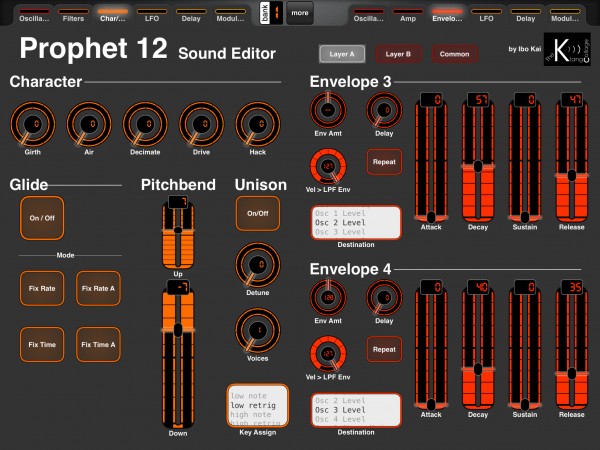Toggle Unison On/Off
Viewport: 600px width, 450px height.
pyautogui.click(x=258, y=214)
